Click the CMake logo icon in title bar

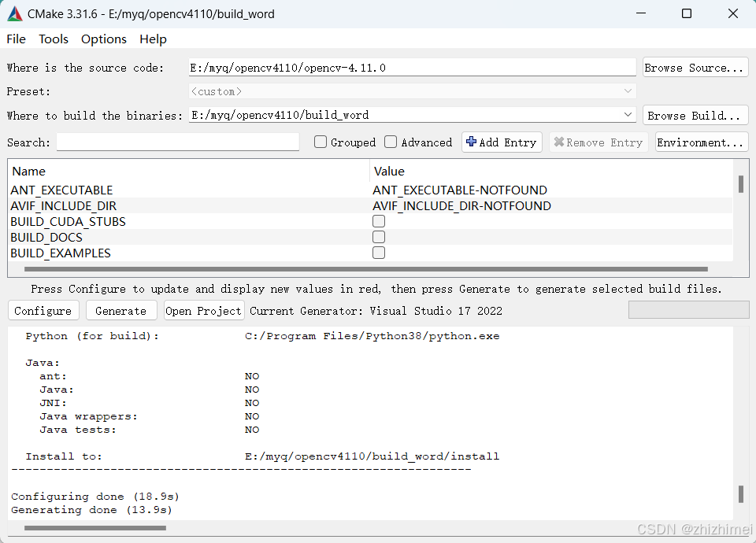(14, 14)
